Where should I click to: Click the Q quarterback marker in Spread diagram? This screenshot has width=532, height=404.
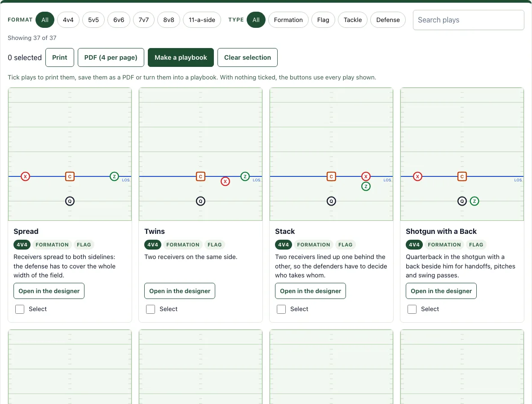click(x=70, y=201)
